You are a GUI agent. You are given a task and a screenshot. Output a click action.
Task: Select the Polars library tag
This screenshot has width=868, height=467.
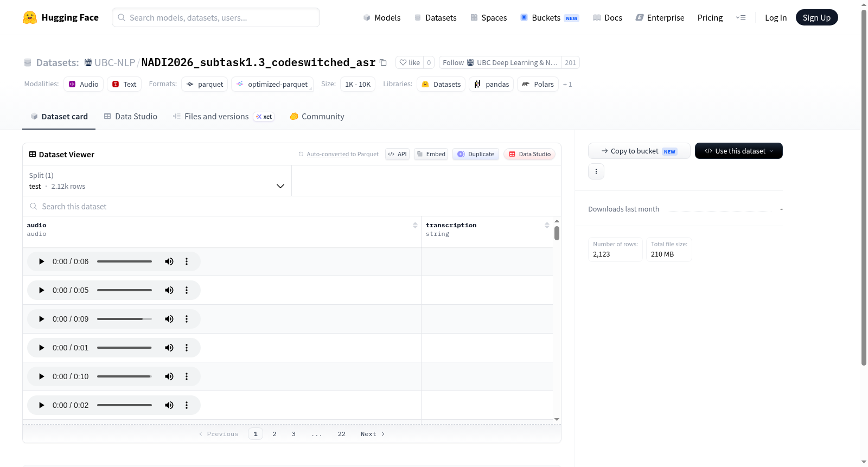tap(538, 84)
